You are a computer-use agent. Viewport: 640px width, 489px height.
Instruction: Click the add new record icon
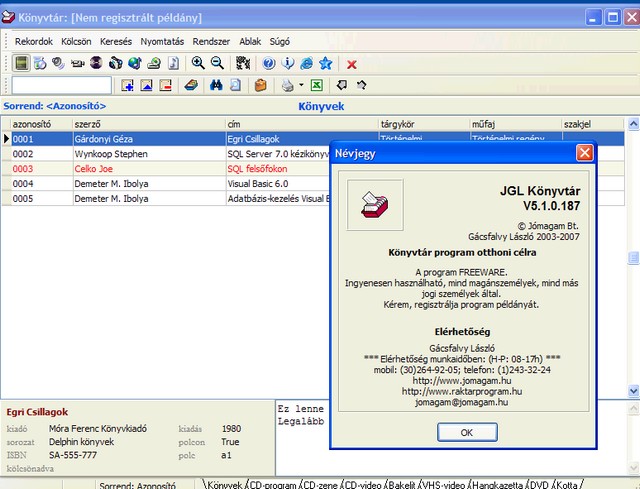(127, 85)
